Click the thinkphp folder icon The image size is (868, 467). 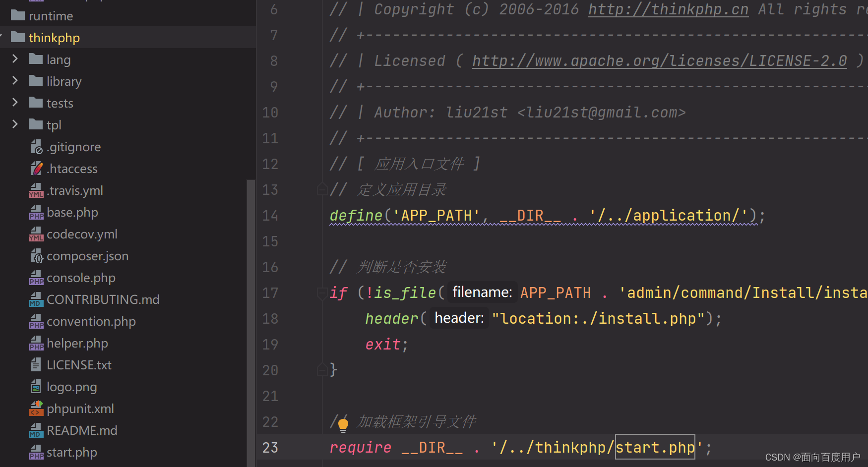tap(18, 37)
